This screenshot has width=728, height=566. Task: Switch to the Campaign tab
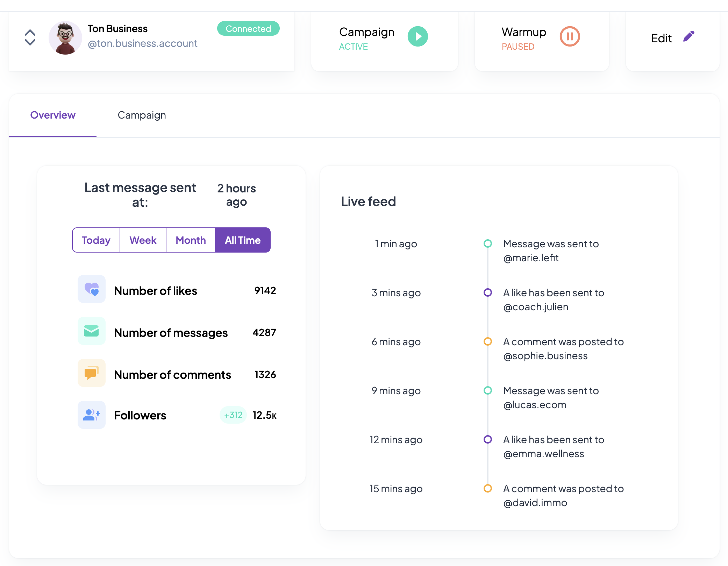tap(142, 115)
